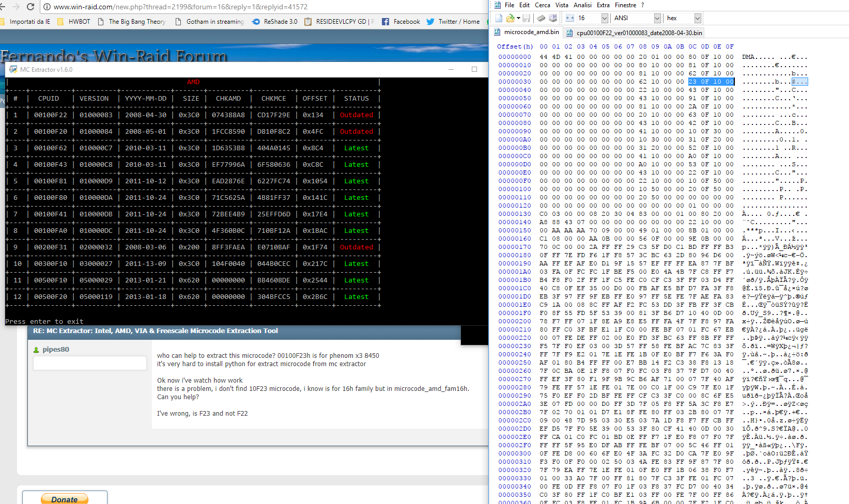Click the site info icon in address bar
Viewport: 849px width, 504px height.
47,7
